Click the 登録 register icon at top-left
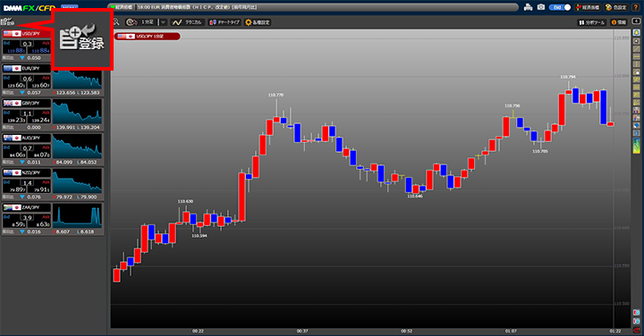This screenshot has width=644, height=336. (7, 21)
